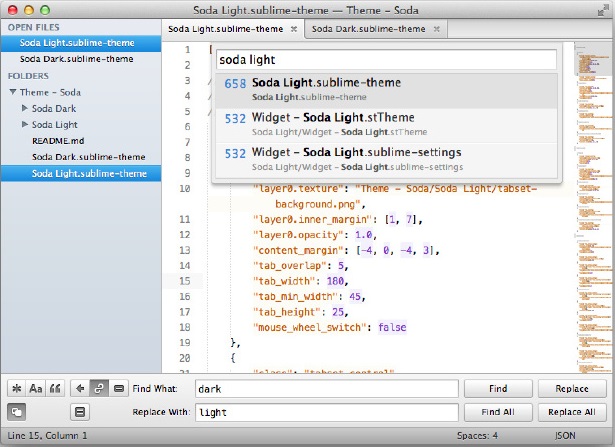Click the Find What input field
Viewport: 615px width, 447px height.
(327, 389)
